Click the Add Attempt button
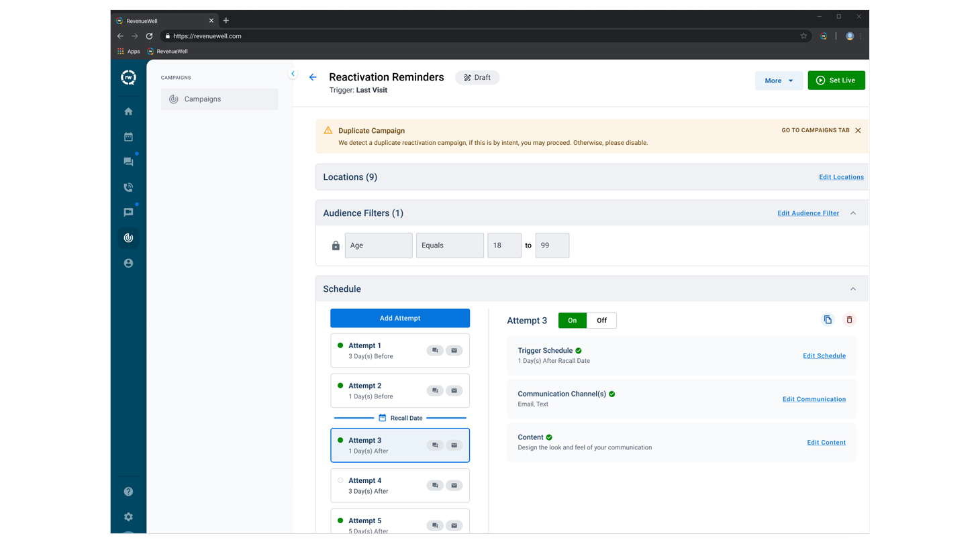 coord(400,318)
